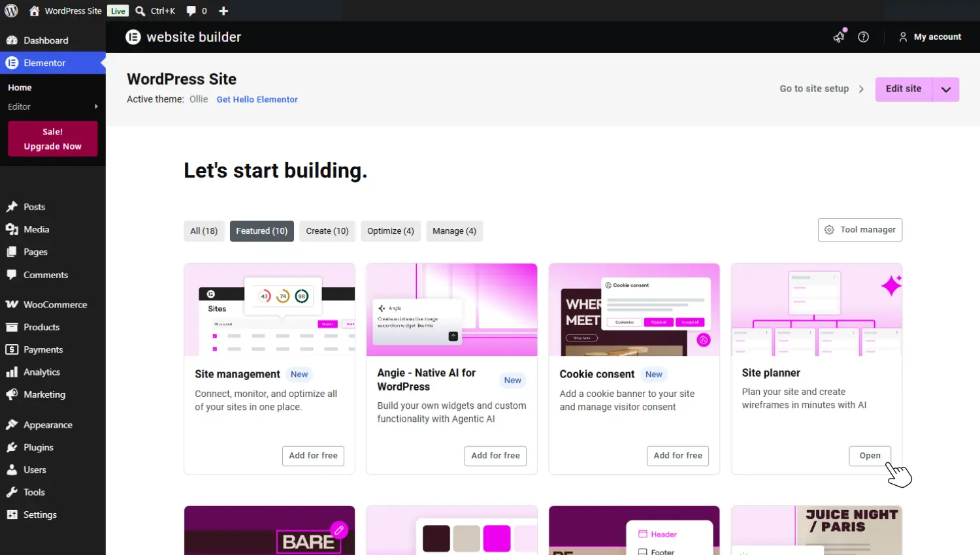
Task: Click the WordPress logo in admin bar
Action: click(11, 10)
